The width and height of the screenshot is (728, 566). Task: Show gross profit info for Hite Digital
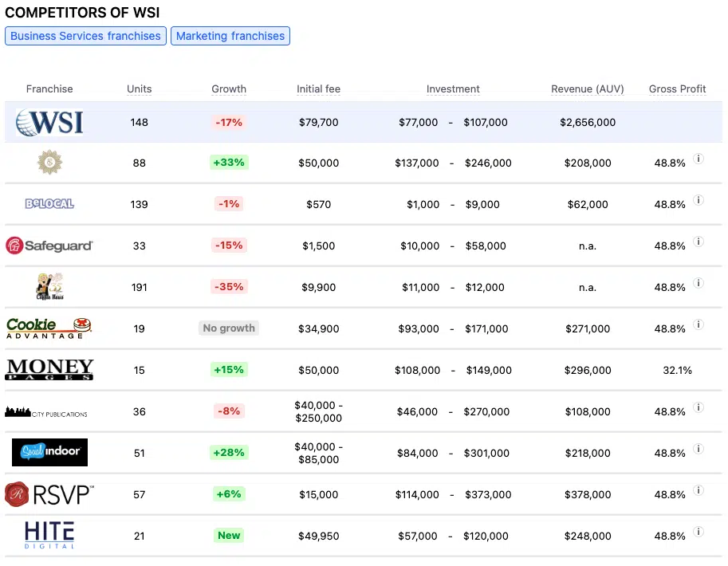click(698, 532)
